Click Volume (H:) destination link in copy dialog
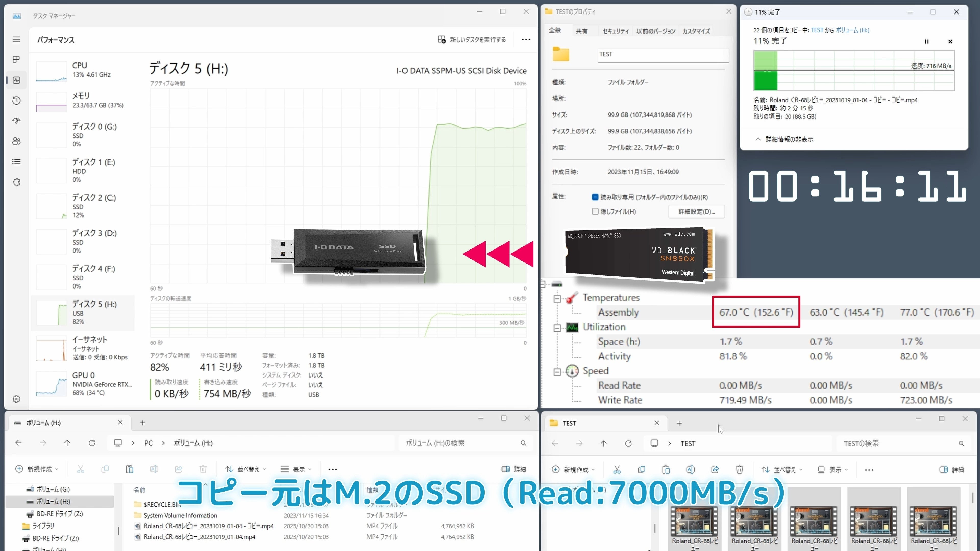980x551 pixels. click(x=852, y=30)
